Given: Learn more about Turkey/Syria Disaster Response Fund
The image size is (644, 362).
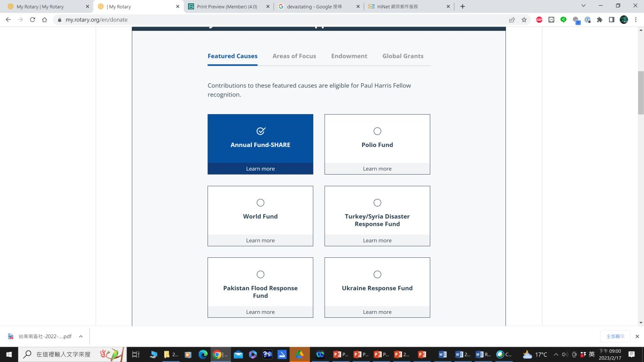Looking at the screenshot, I should coord(377,240).
